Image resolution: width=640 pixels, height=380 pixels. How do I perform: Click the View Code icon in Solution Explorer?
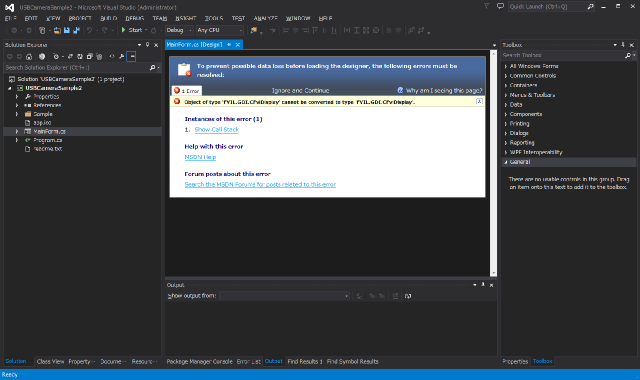click(112, 56)
